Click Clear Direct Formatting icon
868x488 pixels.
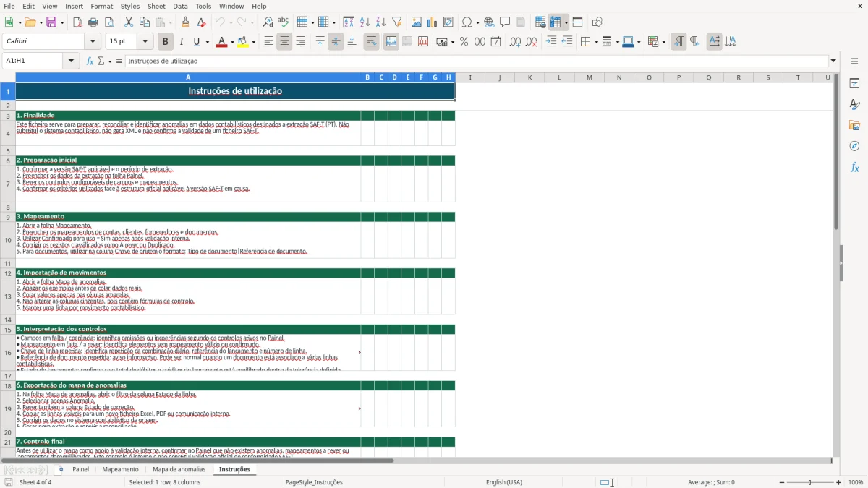(201, 22)
